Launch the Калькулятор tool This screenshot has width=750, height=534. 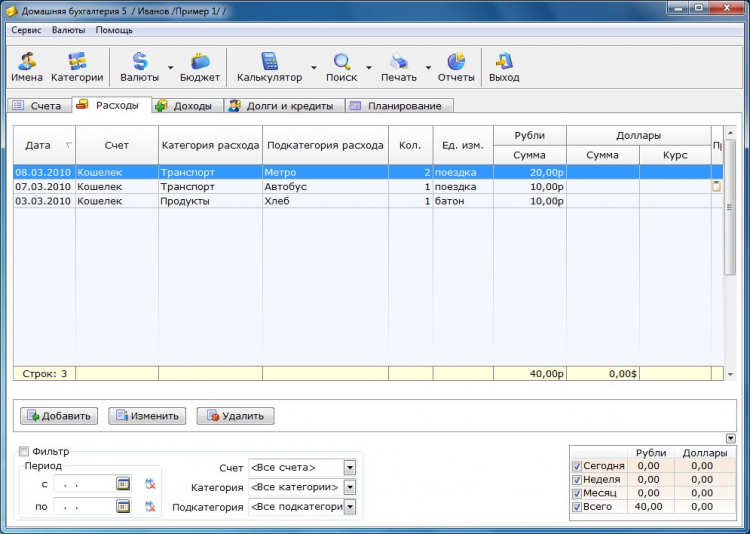point(269,67)
